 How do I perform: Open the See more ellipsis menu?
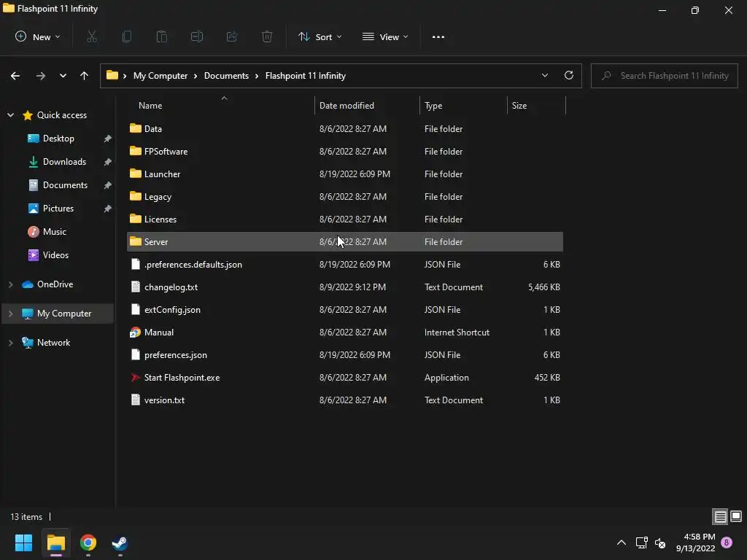pos(438,36)
